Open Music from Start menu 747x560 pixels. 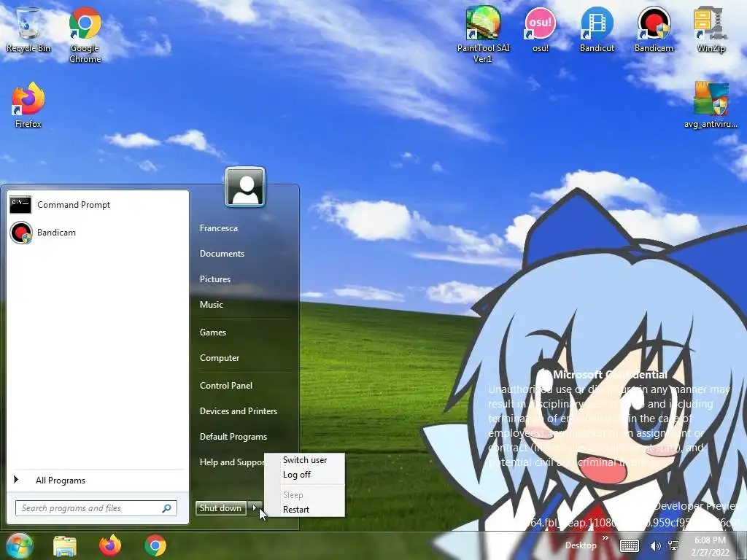click(x=212, y=305)
